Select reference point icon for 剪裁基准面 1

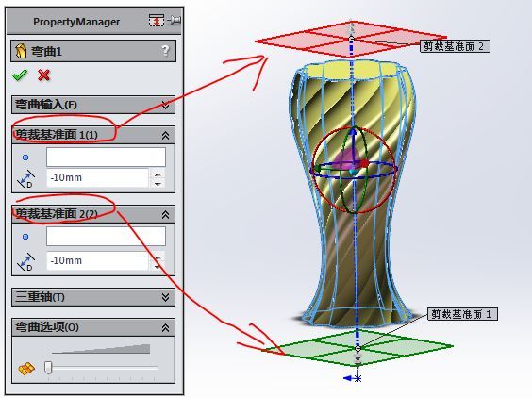pos(25,158)
